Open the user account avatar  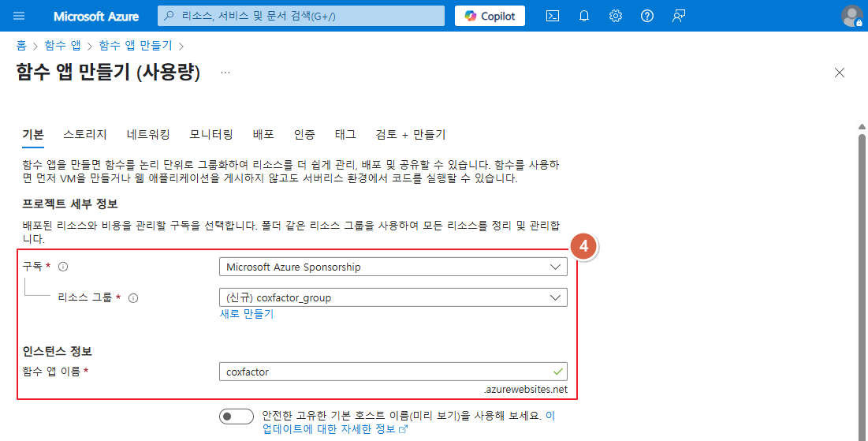pos(852,16)
